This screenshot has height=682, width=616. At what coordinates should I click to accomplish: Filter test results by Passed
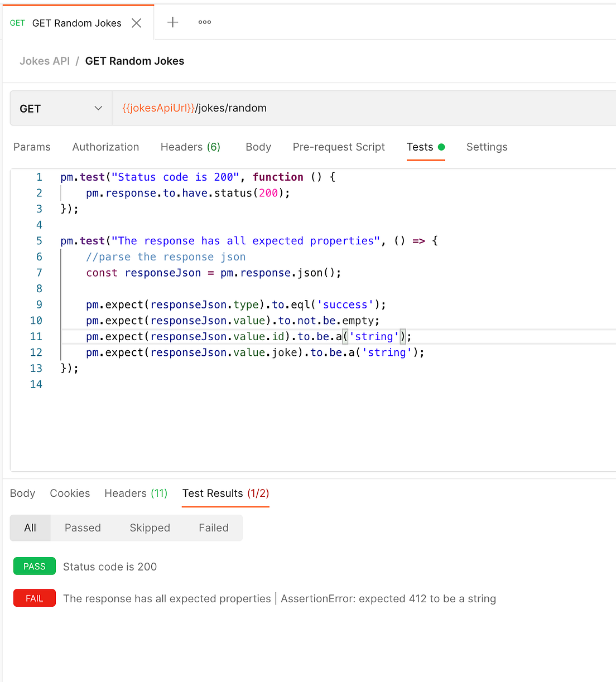[x=82, y=528]
